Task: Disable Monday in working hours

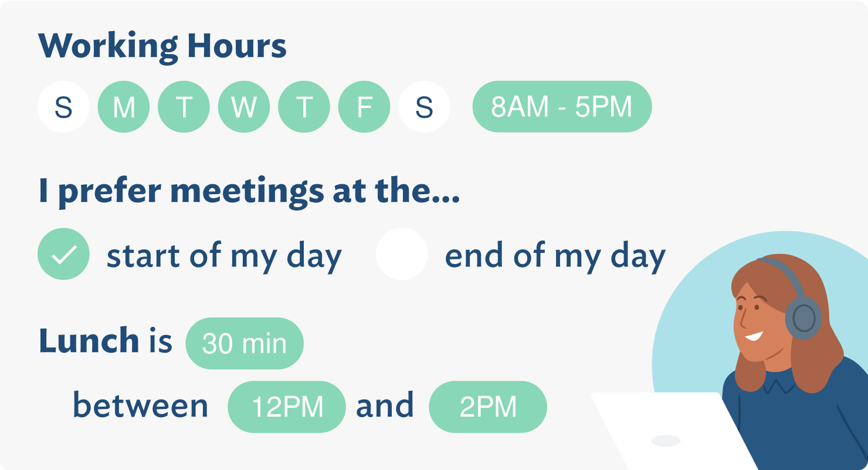Action: 124,107
